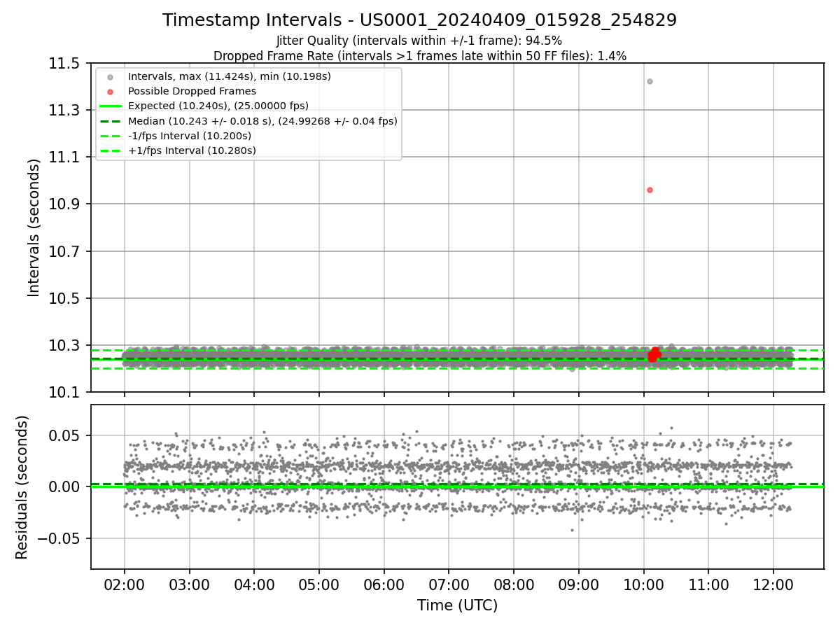The height and width of the screenshot is (630, 840).
Task: Click the 'Intervals (seconds)' y-axis label
Action: tap(34, 227)
